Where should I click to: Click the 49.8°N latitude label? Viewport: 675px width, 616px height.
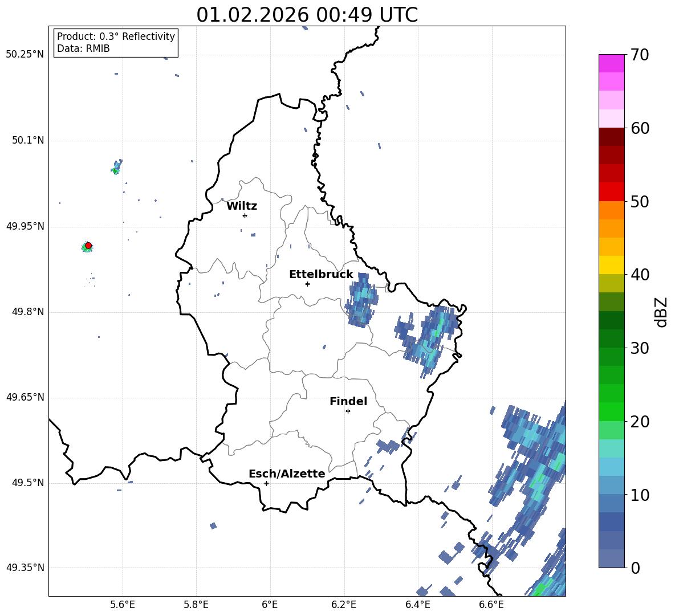coord(28,312)
